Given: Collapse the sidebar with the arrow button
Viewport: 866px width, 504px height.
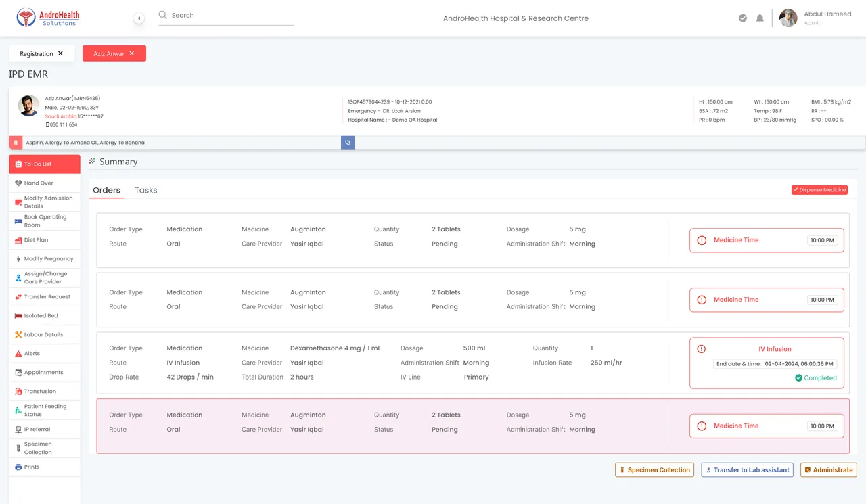Looking at the screenshot, I should [x=139, y=18].
